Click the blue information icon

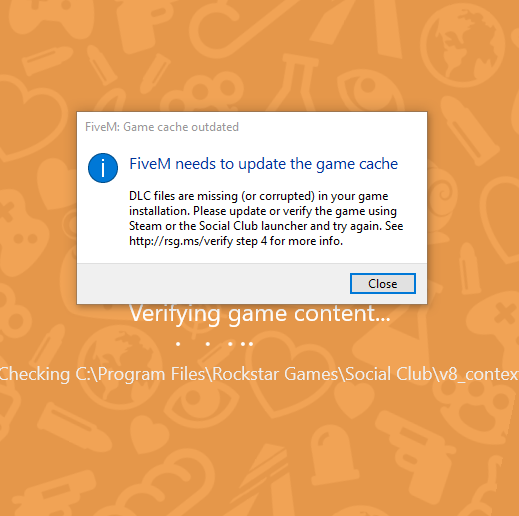pyautogui.click(x=103, y=168)
